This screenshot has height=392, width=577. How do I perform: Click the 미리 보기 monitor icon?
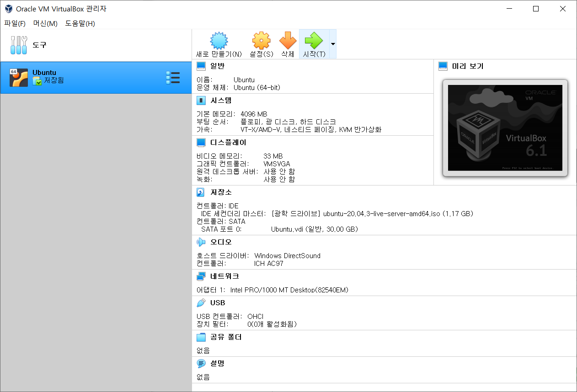tap(443, 66)
